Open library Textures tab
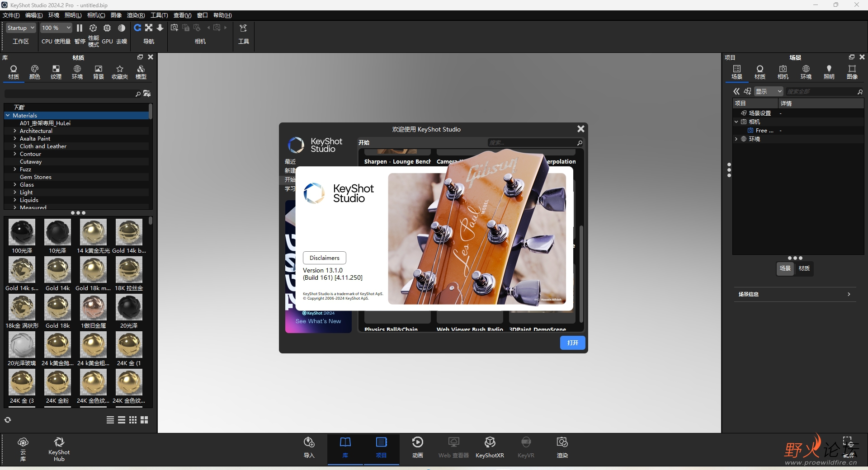 56,72
